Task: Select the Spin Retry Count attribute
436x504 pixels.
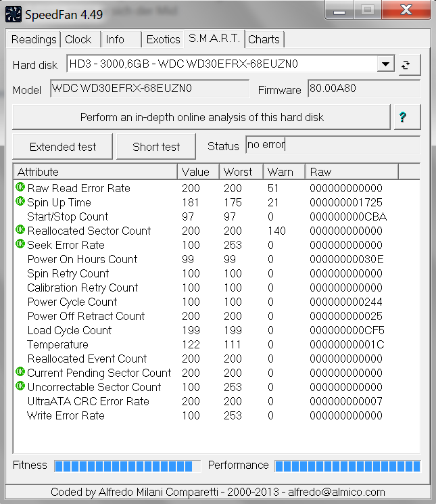Action: coord(68,273)
